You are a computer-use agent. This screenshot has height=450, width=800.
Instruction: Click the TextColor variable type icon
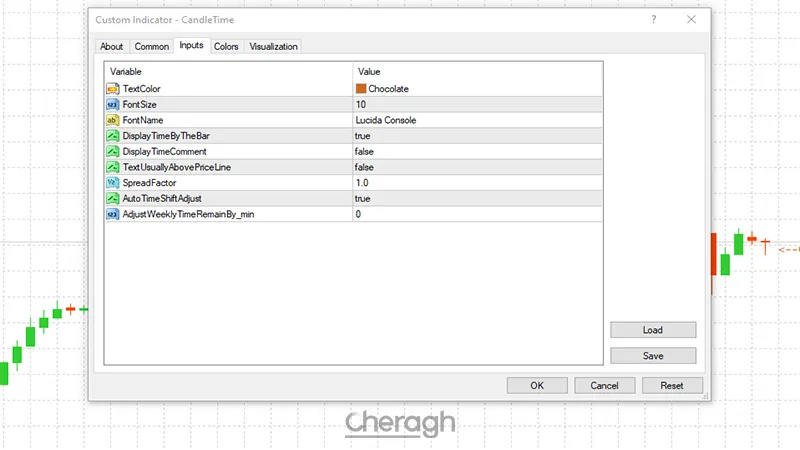point(113,88)
